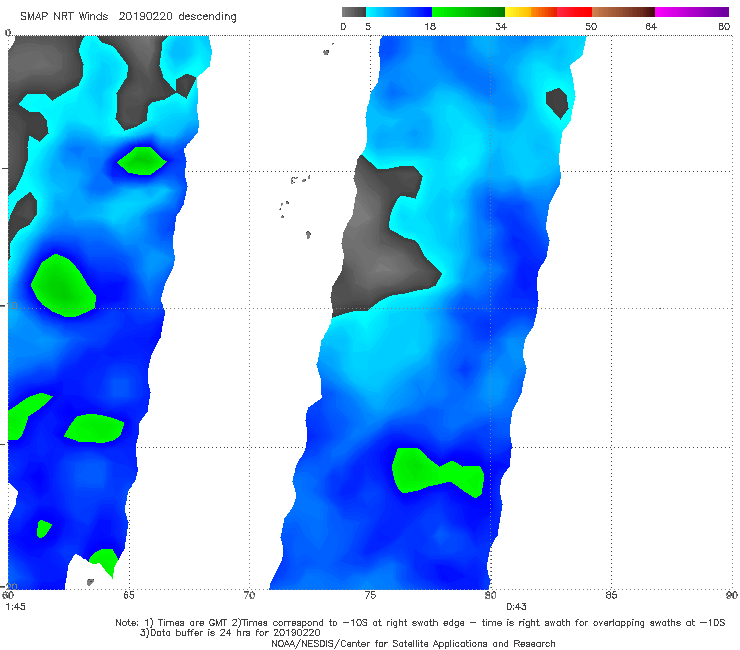This screenshot has height=650, width=740.
Task: Click the '-20' latitude axis label
Action: coord(9,587)
